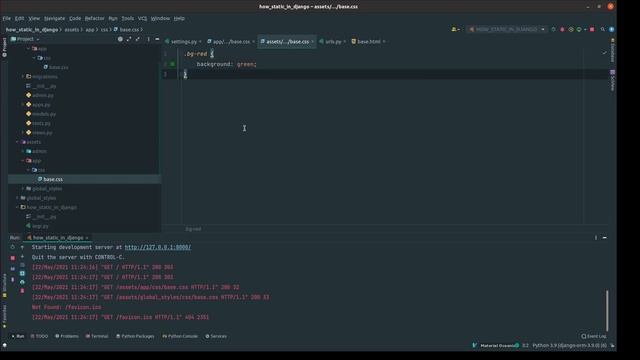Collapse the assets folder in tree
640x360 pixels.
17,142
